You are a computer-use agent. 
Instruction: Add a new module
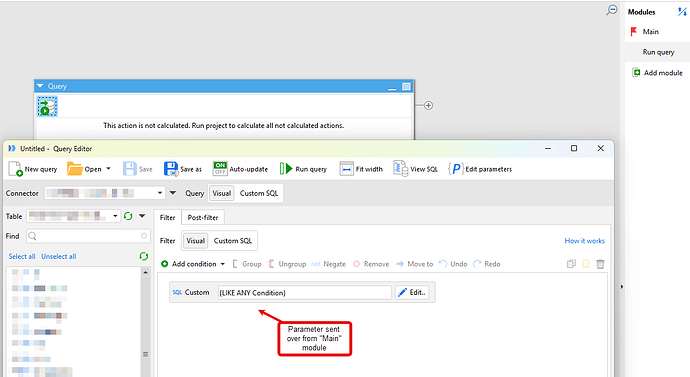657,73
